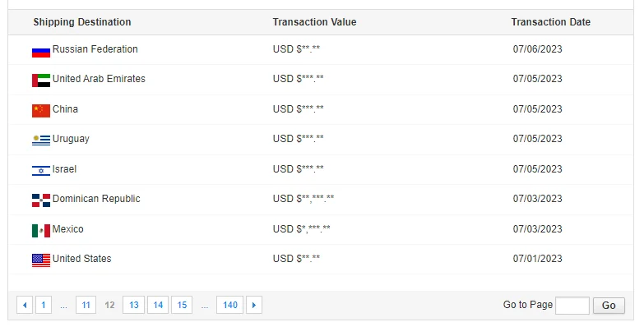Click the Russian Federation flag icon
Screen dimensions: 644x336
[x=41, y=51]
